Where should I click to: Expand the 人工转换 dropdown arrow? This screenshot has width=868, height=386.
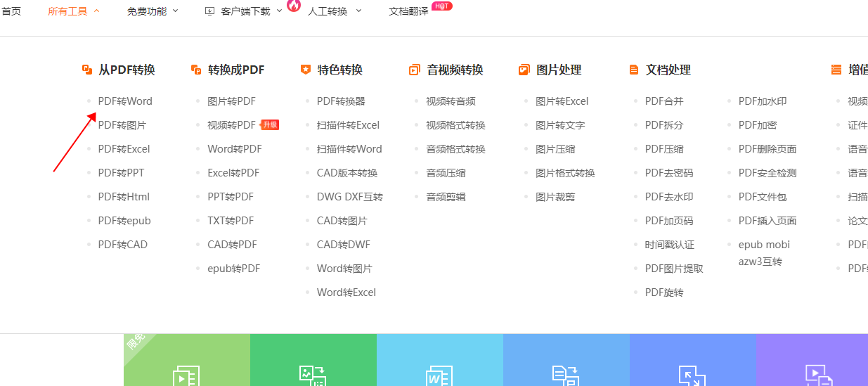[358, 11]
